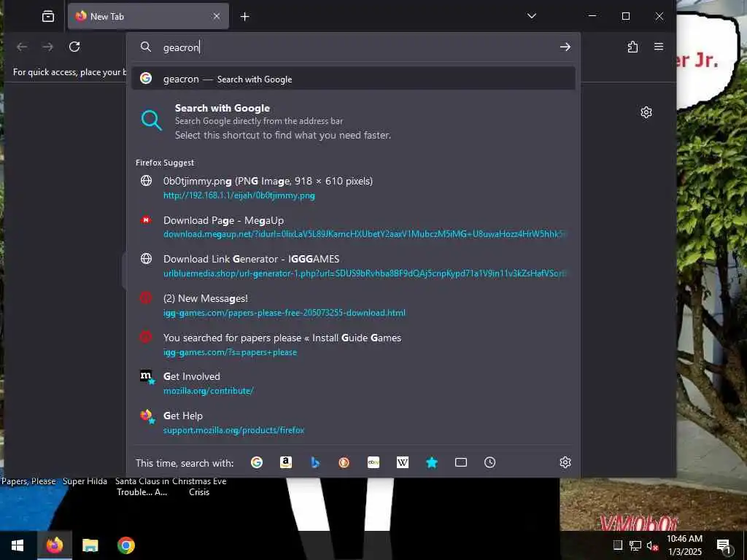The image size is (747, 560).
Task: Select geacron Search with Google suggestion
Action: (353, 79)
